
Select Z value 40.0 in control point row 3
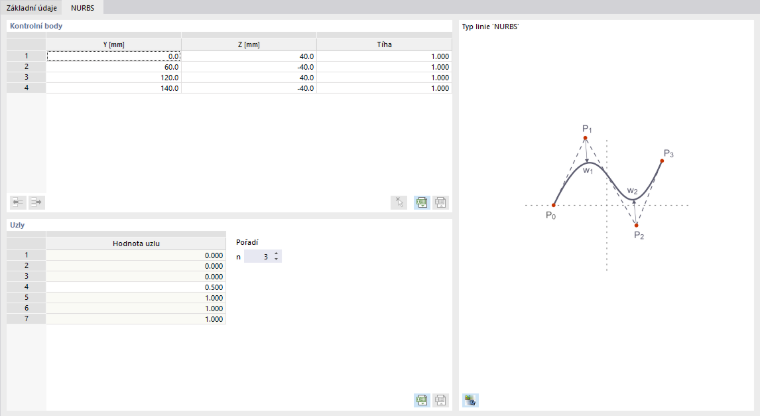(249, 78)
